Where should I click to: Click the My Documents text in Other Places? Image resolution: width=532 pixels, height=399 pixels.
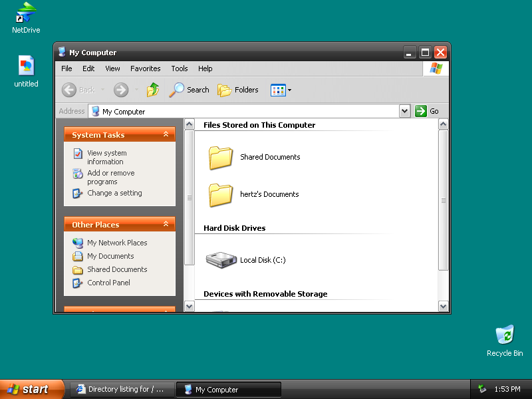tap(110, 256)
